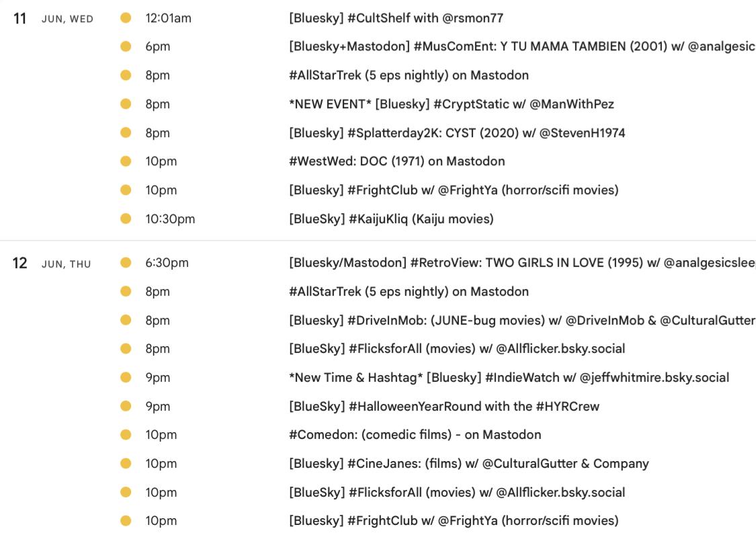Open the #CultShelf with @rsmon77 event
Viewport: 756px width, 537px height.
[x=396, y=18]
